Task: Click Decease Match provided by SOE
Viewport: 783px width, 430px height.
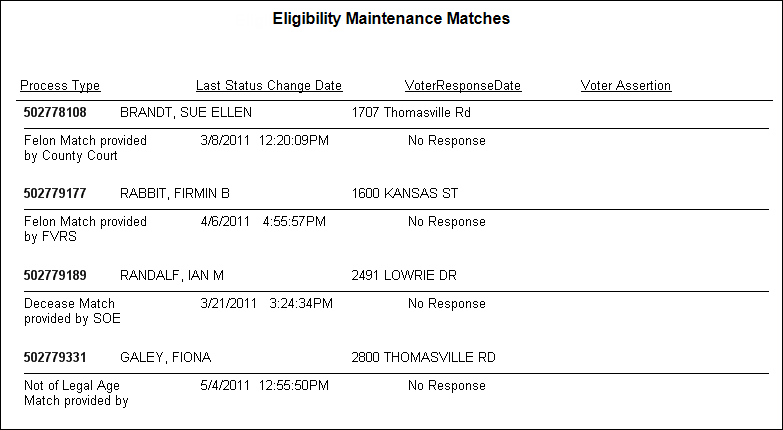Action: point(72,311)
